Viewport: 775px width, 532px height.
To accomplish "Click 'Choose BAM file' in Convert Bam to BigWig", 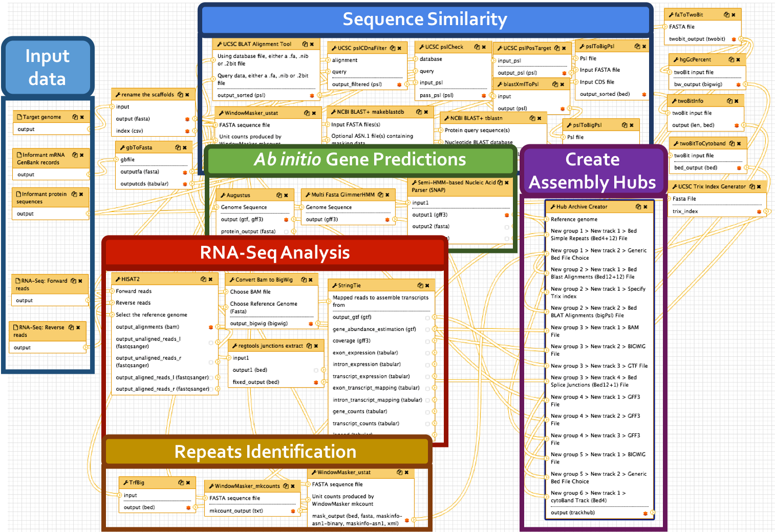I will click(x=250, y=292).
